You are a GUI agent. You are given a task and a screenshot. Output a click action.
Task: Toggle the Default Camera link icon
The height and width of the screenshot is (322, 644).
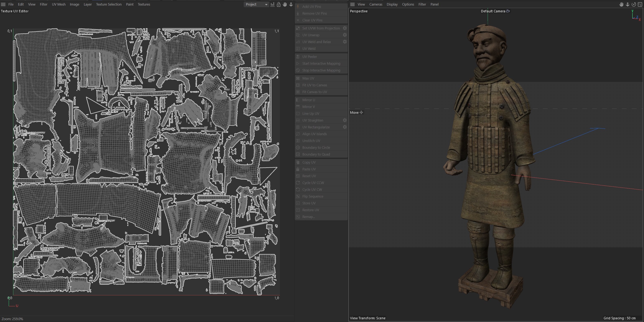pos(508,11)
